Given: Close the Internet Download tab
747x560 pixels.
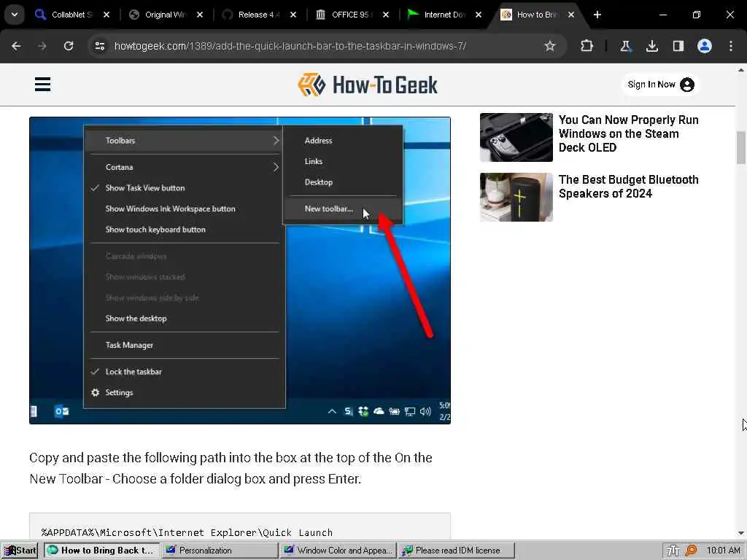Looking at the screenshot, I should 479,15.
